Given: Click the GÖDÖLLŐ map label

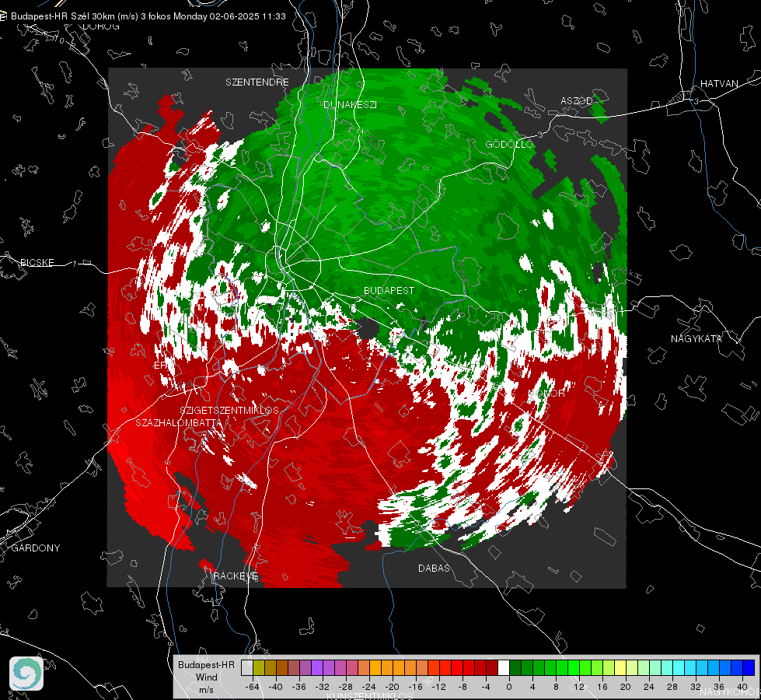Looking at the screenshot, I should 510,144.
